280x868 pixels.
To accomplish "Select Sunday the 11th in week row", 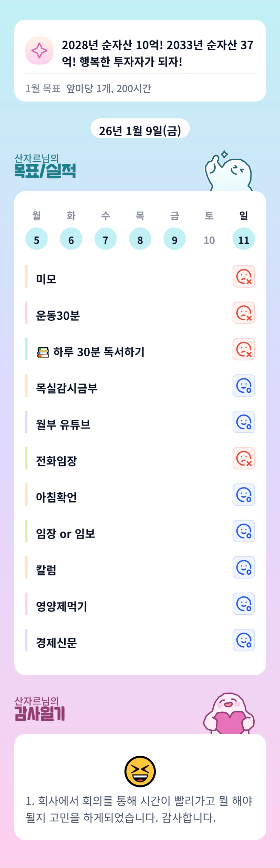I will pos(243,239).
